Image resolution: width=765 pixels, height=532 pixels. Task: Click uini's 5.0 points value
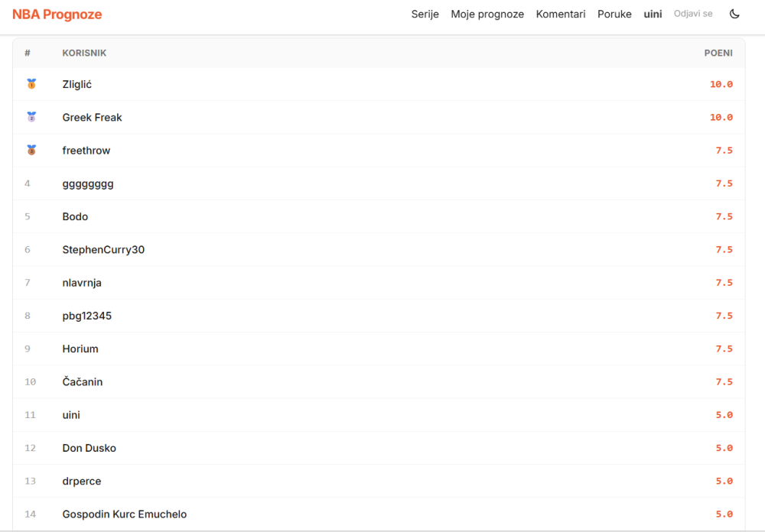pos(724,415)
